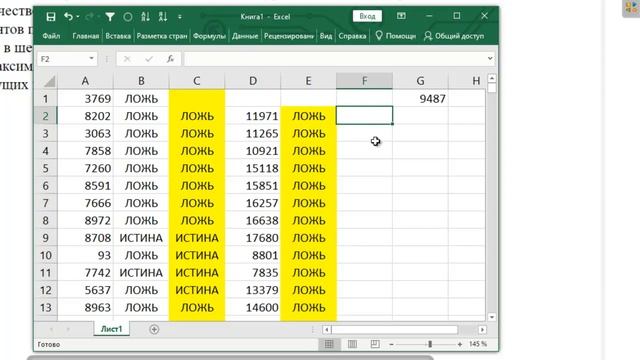The image size is (640, 360).
Task: Confirm entry with checkmark icon
Action: point(149,59)
